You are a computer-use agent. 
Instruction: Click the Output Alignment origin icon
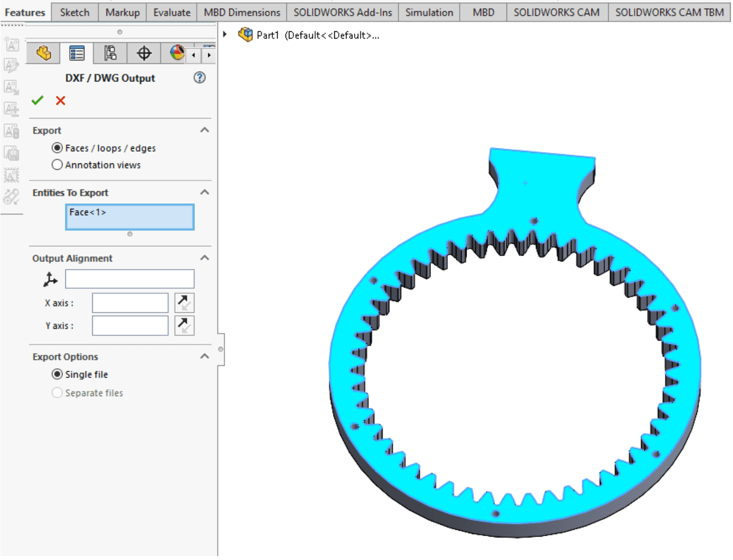tap(50, 280)
